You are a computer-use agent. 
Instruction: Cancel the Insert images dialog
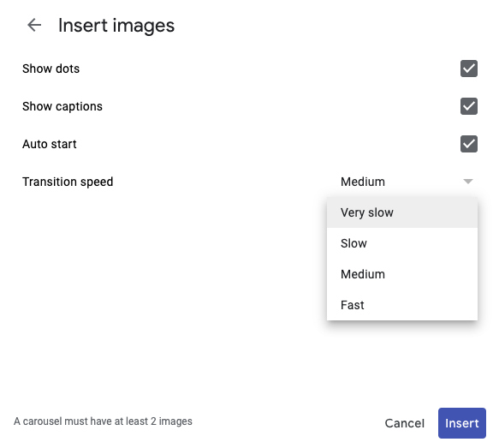(x=405, y=423)
